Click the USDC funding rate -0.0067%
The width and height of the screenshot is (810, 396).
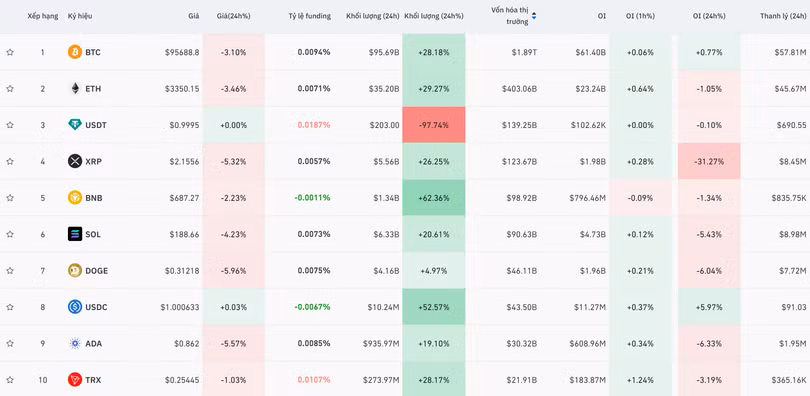(x=313, y=307)
